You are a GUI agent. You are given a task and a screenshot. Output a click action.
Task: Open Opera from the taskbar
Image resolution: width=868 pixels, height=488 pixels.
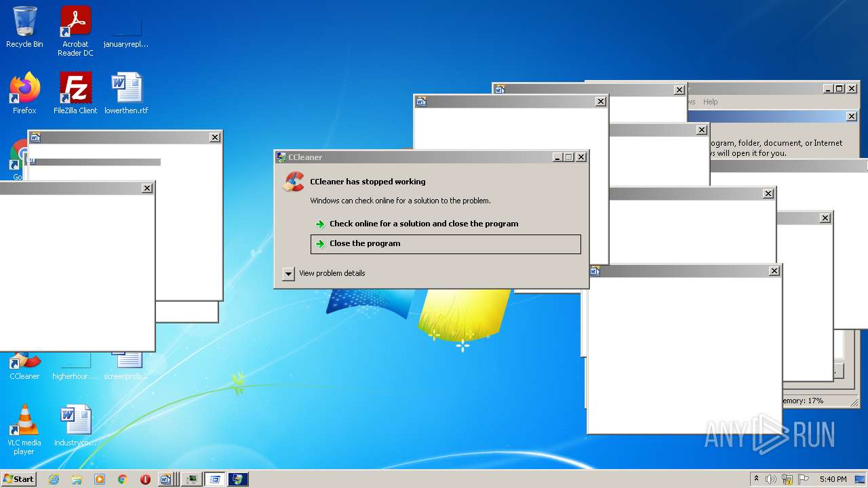click(145, 479)
